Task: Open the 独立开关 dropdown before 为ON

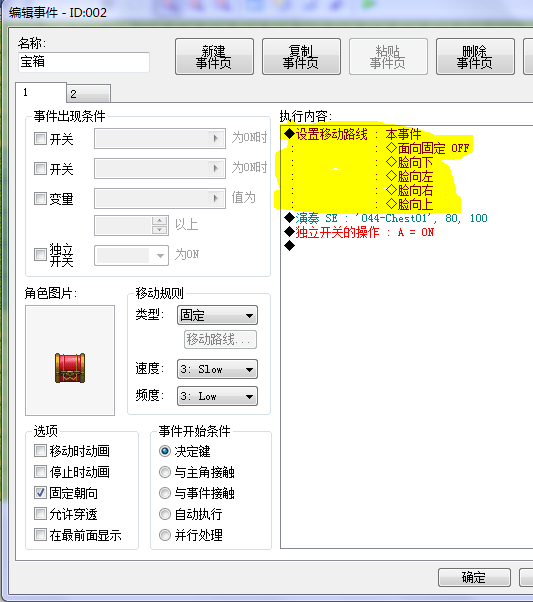Action: pos(131,255)
